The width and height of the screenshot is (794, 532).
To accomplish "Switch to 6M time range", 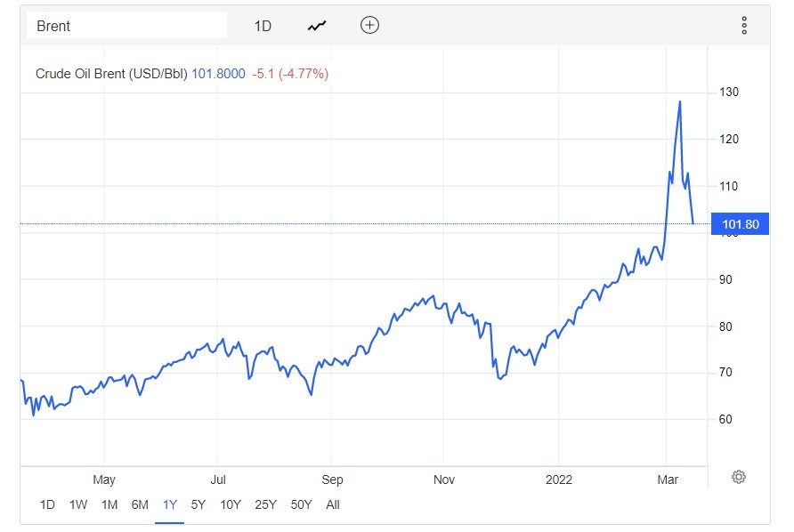I will click(140, 504).
